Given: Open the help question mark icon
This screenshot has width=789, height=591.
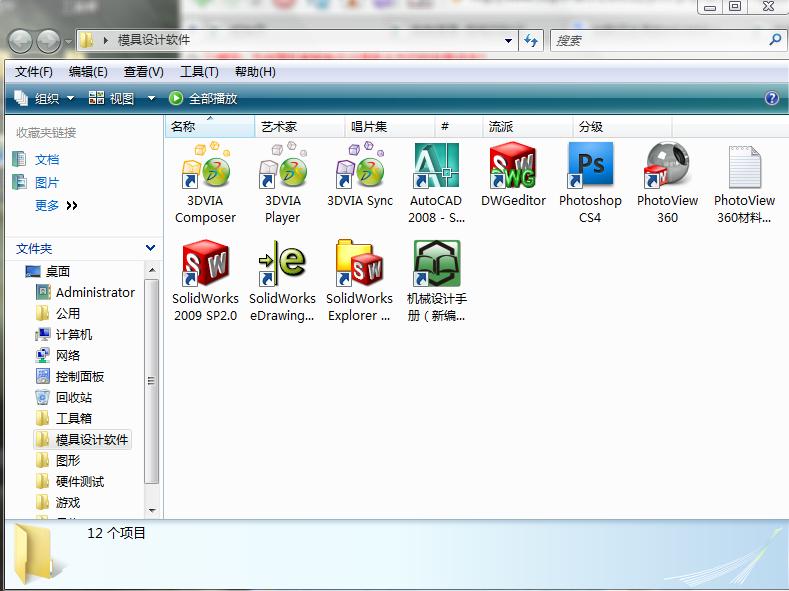Looking at the screenshot, I should [771, 98].
